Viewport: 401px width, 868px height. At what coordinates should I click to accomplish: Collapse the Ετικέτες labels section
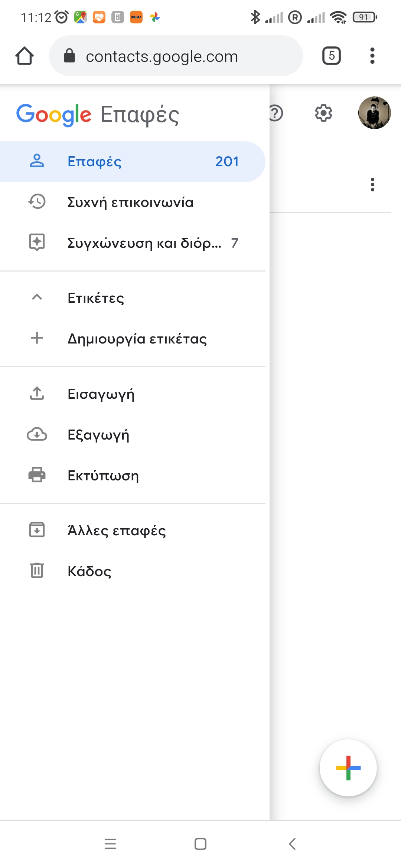coord(37,297)
